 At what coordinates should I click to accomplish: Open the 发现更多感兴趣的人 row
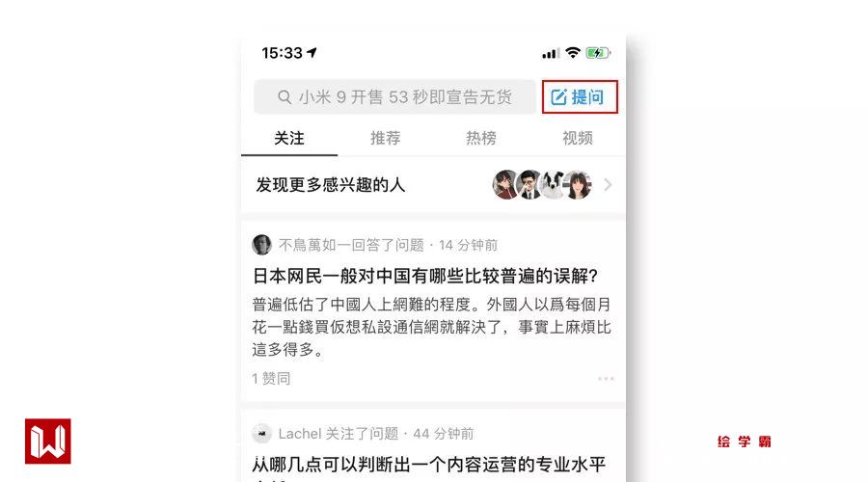pos(433,185)
